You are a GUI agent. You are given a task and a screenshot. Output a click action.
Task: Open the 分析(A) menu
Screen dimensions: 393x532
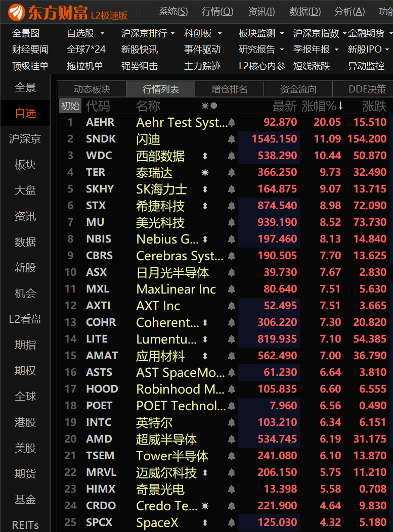(x=349, y=12)
